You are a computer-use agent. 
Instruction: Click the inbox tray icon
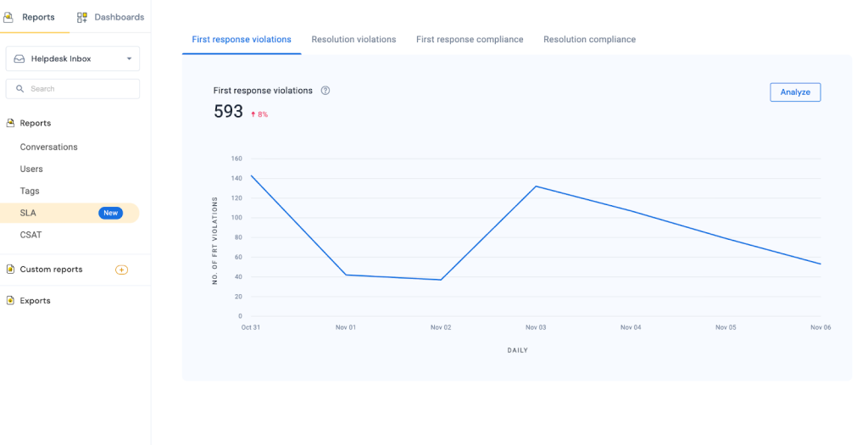[x=19, y=58]
